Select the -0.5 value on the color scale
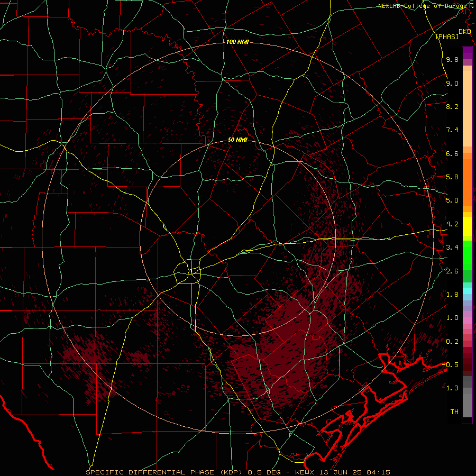Image resolution: width=476 pixels, height=476 pixels. coord(451,364)
